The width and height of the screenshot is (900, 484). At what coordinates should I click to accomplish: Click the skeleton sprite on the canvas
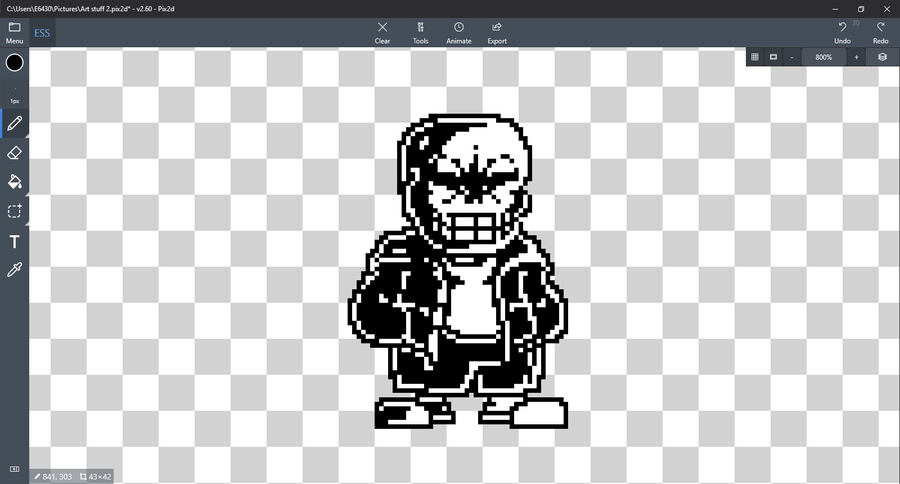click(x=457, y=271)
